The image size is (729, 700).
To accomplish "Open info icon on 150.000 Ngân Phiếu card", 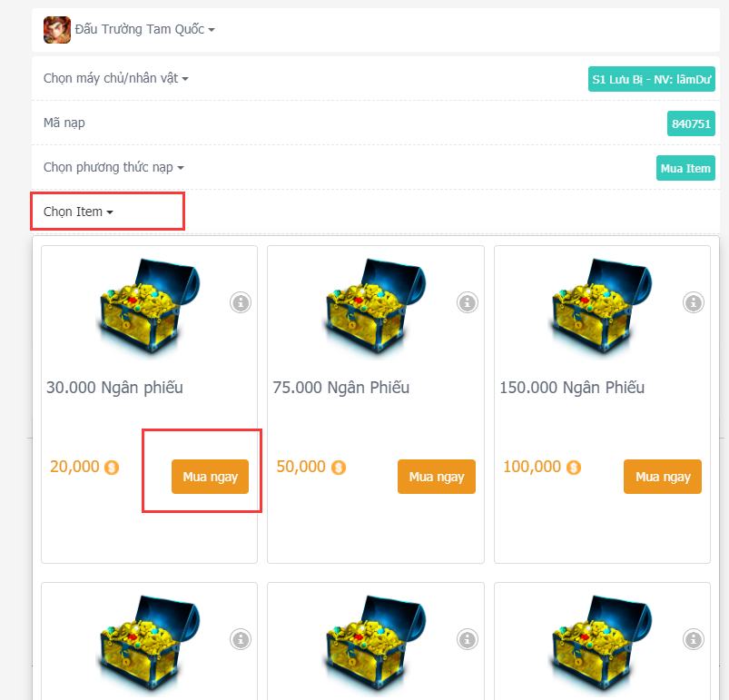I will (x=694, y=302).
